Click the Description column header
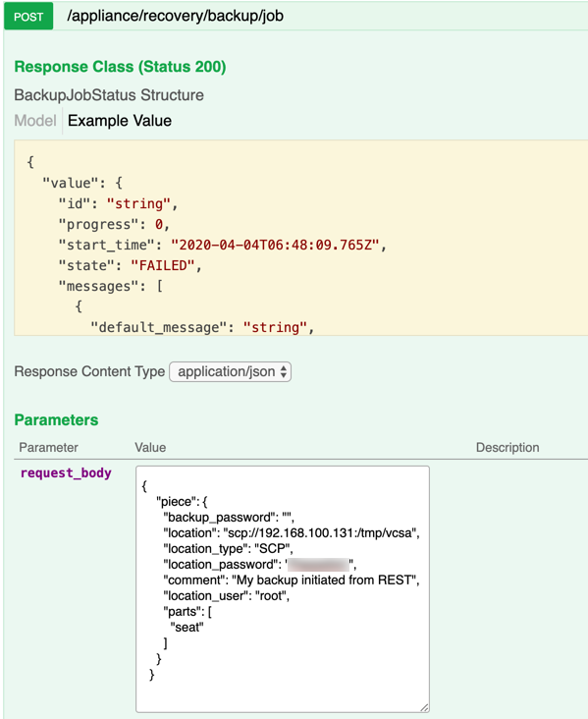 pyautogui.click(x=508, y=448)
